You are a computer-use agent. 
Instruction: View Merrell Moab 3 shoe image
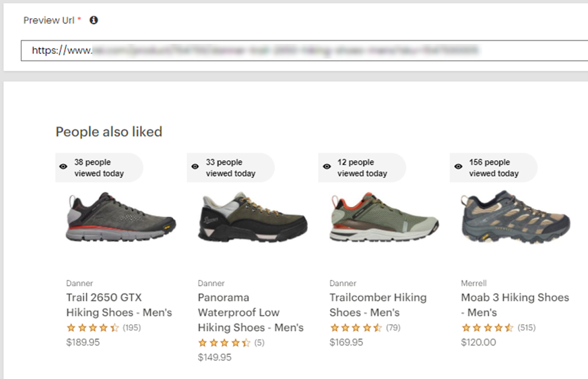tap(516, 217)
